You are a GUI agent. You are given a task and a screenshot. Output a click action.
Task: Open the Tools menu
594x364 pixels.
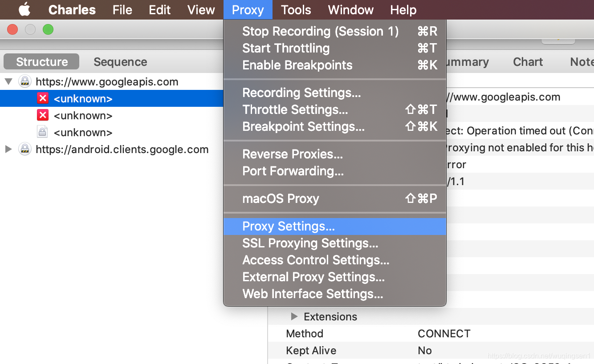click(296, 10)
